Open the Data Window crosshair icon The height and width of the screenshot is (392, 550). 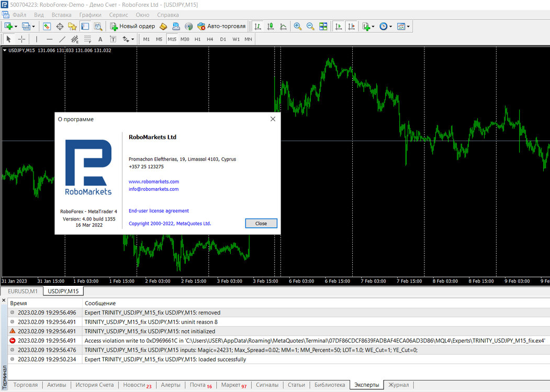[x=60, y=26]
